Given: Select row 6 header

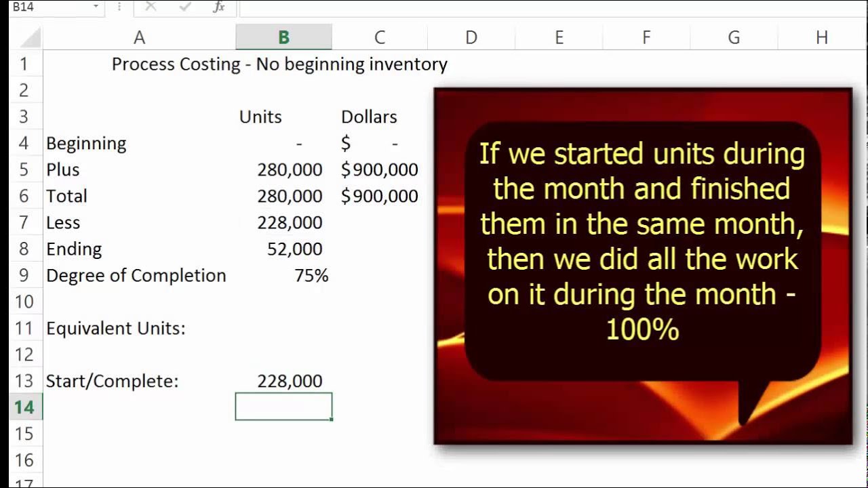Looking at the screenshot, I should [24, 196].
